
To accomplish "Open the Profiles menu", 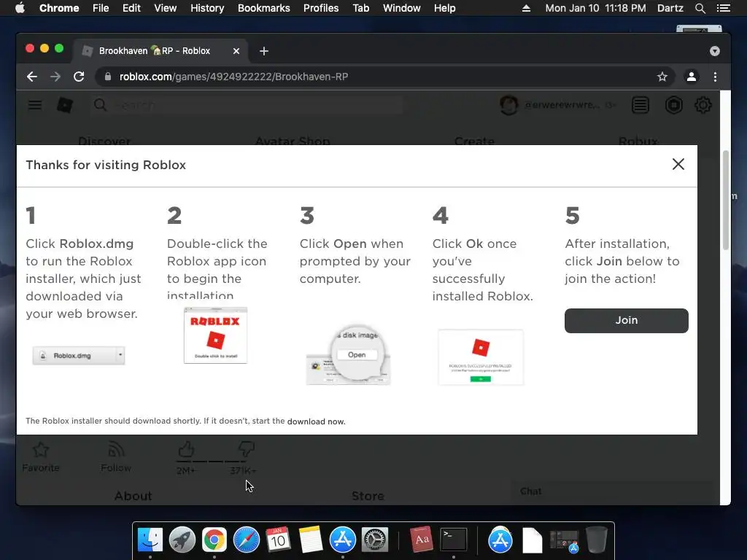I will point(321,8).
